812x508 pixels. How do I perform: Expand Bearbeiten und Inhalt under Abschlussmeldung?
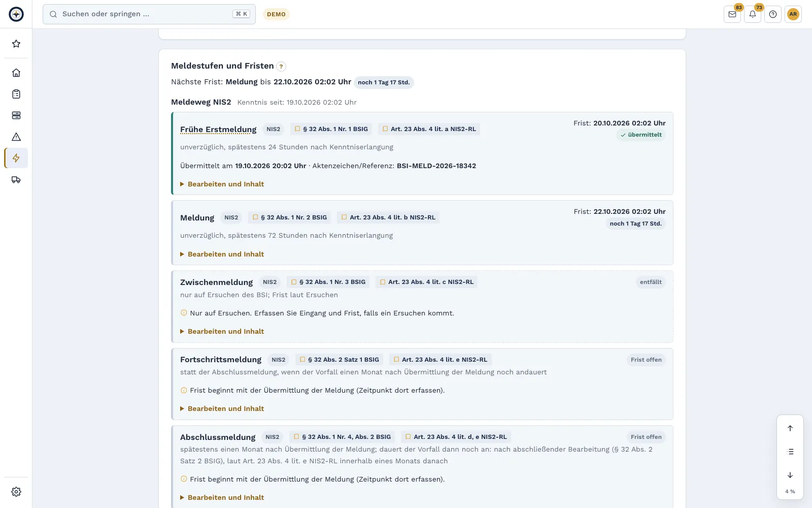[222, 497]
